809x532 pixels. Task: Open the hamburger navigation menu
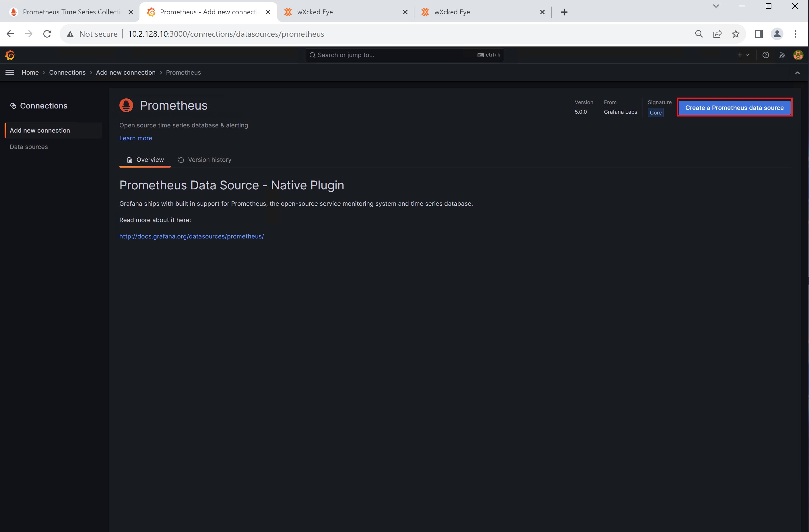click(x=10, y=72)
